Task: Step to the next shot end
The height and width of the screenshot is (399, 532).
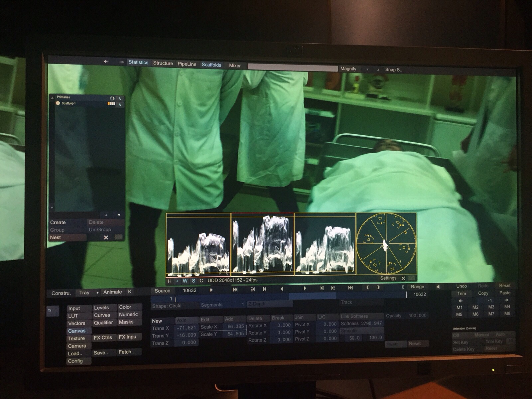Action: click(322, 288)
